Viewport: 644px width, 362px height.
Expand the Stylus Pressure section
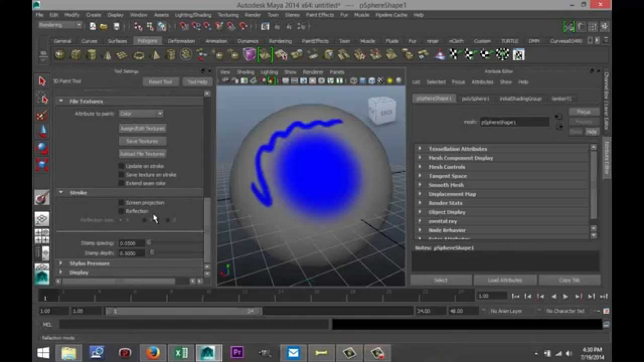61,263
